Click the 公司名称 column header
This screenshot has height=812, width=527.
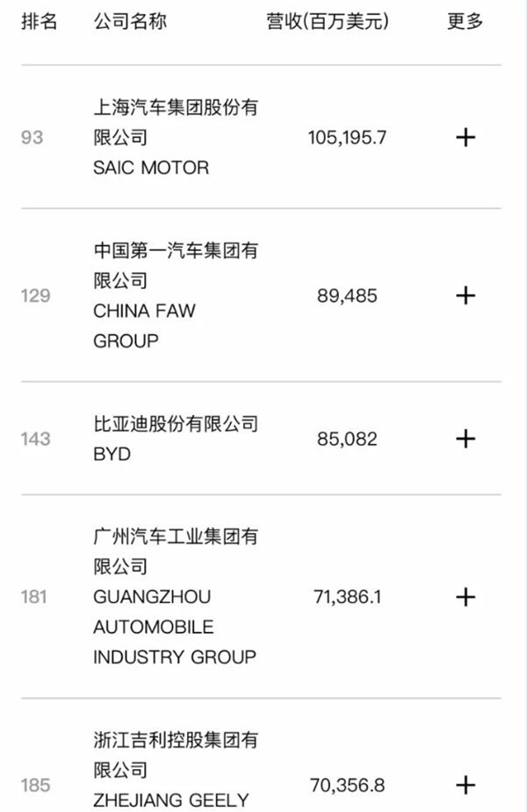point(130,22)
